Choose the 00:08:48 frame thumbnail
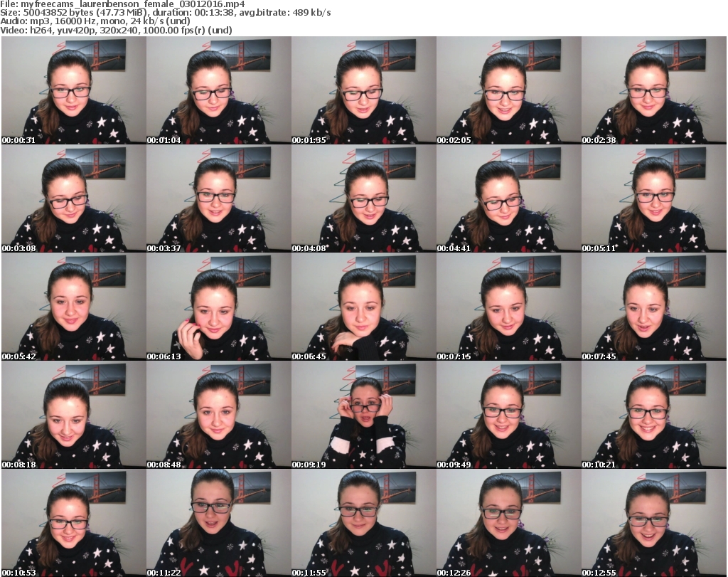 (219, 415)
